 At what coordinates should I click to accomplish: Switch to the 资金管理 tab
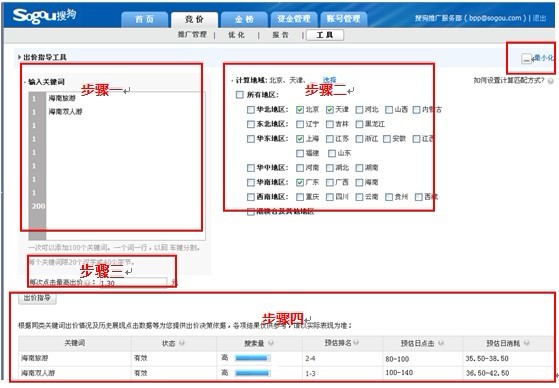pyautogui.click(x=294, y=19)
